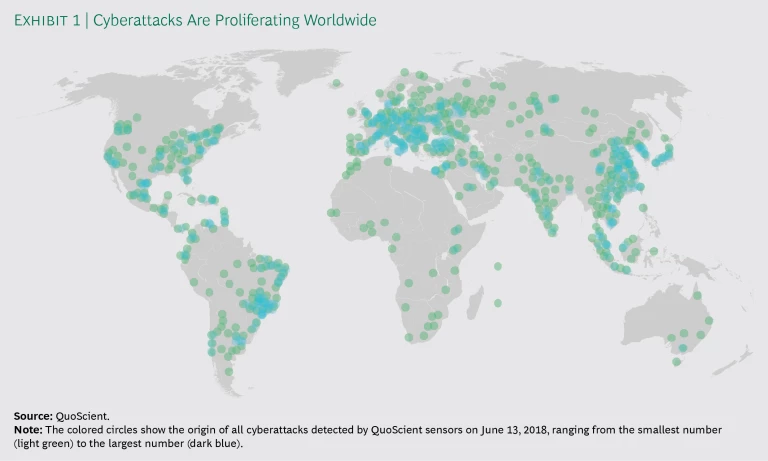Select the "Cyberattacks Are Proliferating Worldwide" title text
Image resolution: width=768 pixels, height=461 pixels.
point(235,20)
